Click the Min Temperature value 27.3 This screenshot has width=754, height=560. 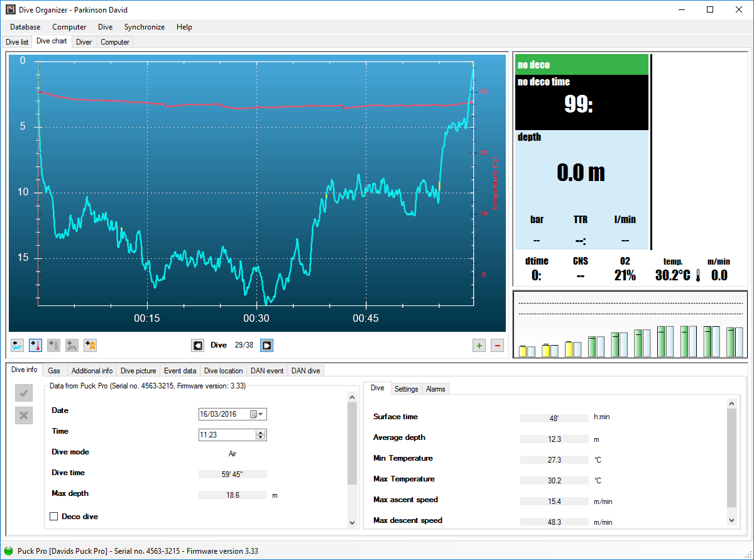554,460
